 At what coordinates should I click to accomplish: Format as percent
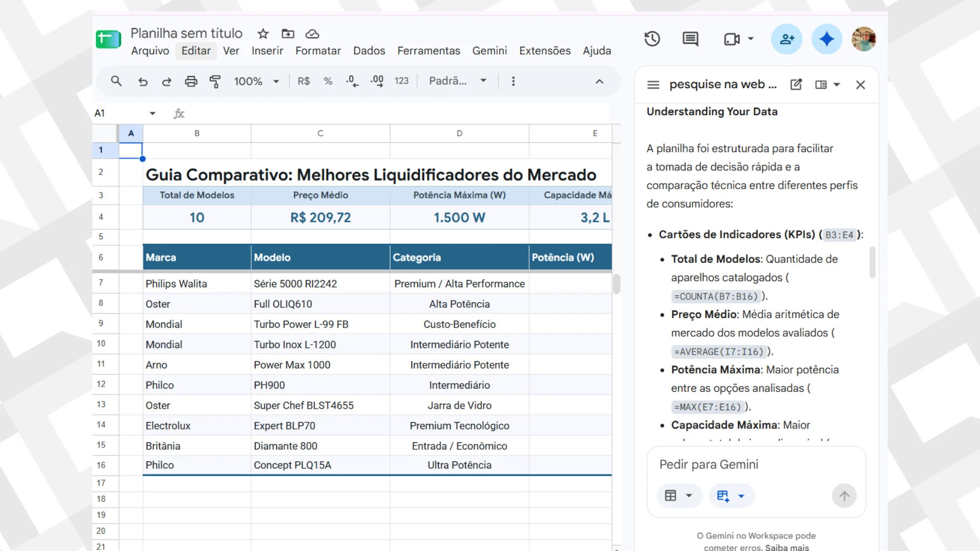click(328, 81)
